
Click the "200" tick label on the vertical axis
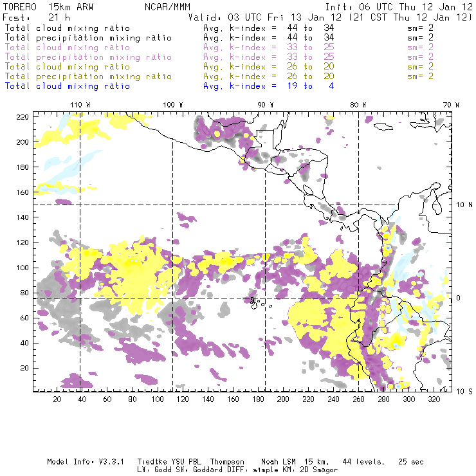tap(23, 142)
